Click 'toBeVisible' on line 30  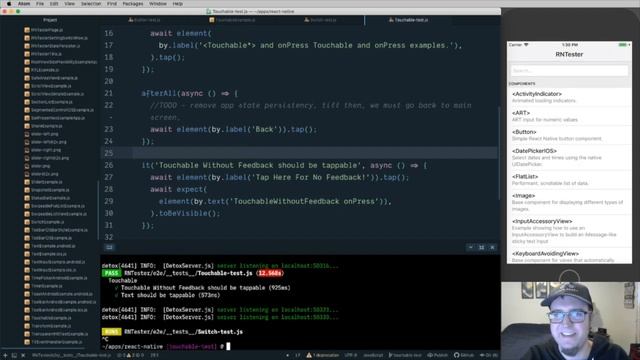click(183, 213)
